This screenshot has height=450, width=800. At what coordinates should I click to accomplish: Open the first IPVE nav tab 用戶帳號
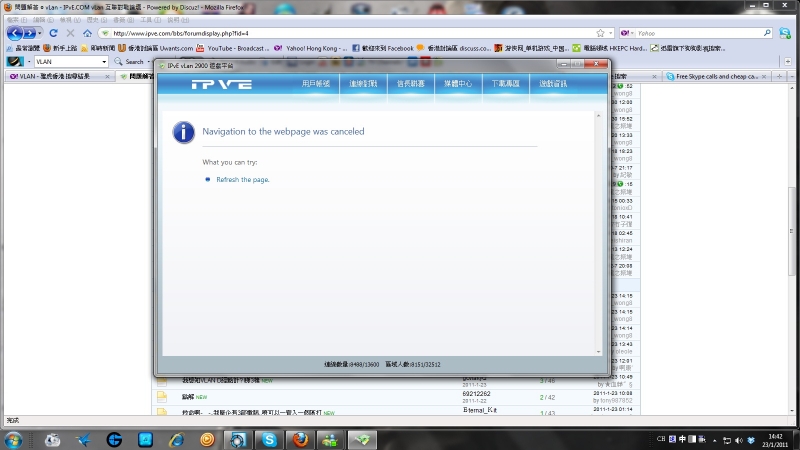tap(316, 84)
